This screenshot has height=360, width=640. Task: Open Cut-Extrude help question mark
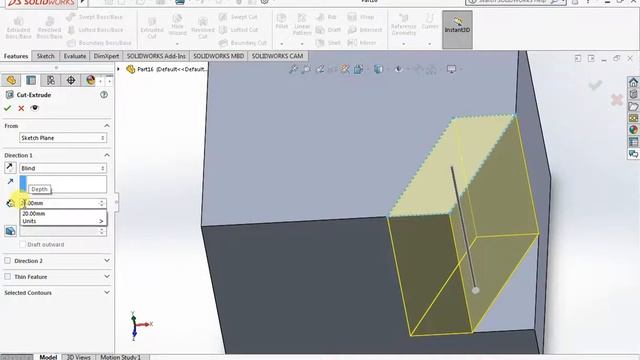coord(104,95)
